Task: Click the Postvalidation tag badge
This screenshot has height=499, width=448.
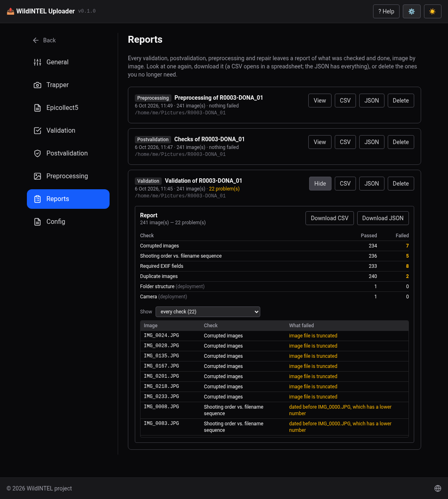Action: 153,140
